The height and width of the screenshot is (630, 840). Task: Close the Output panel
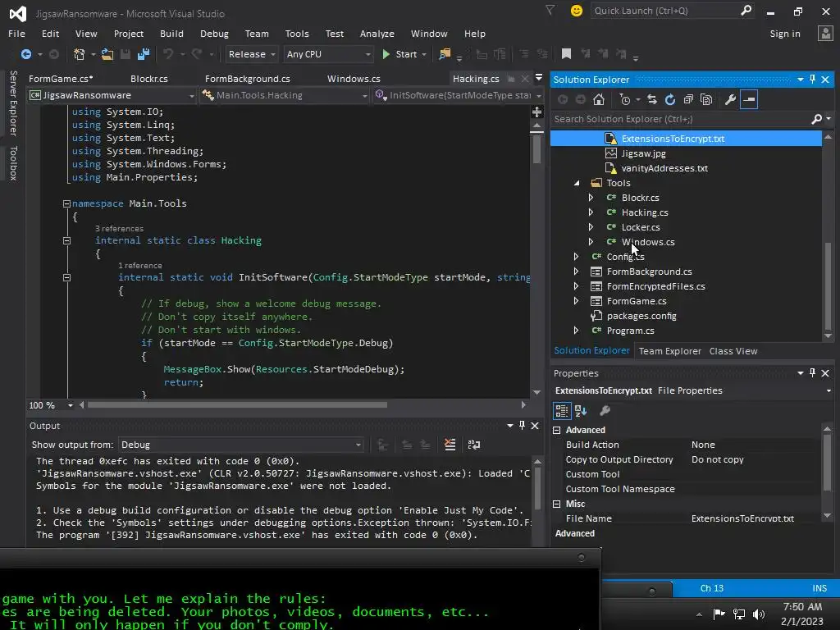pyautogui.click(x=535, y=426)
